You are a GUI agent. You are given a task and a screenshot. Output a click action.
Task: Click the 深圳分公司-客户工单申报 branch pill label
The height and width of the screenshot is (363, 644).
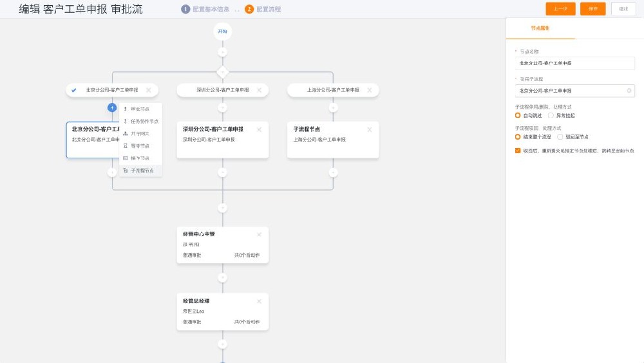223,90
